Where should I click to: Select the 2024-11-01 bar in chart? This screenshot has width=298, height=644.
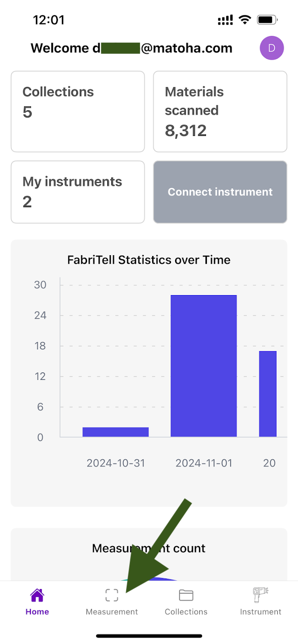point(204,366)
